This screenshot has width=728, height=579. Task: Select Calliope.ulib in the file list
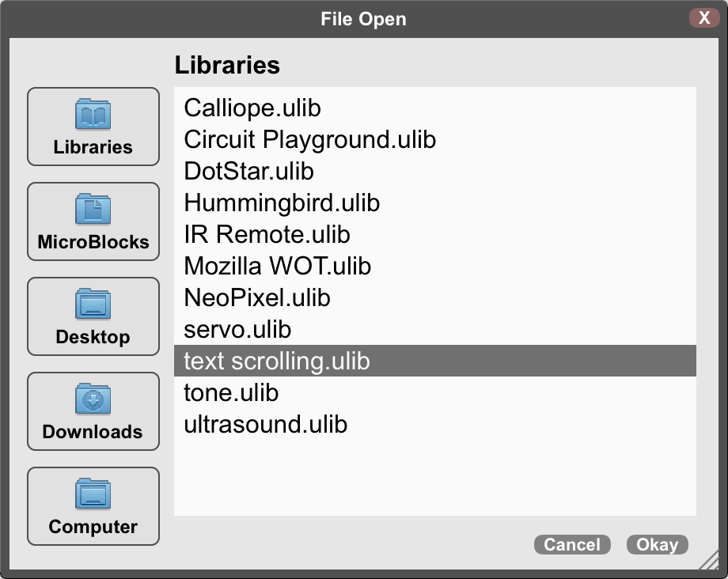point(435,108)
